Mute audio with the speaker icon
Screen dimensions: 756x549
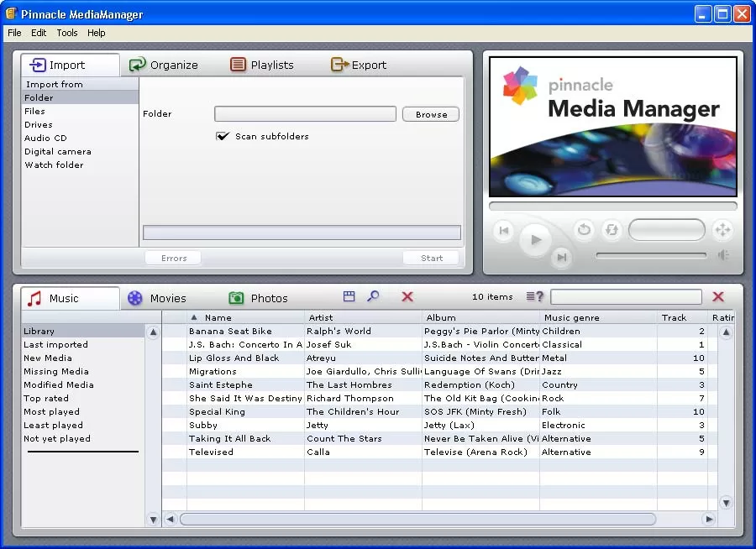pyautogui.click(x=722, y=255)
